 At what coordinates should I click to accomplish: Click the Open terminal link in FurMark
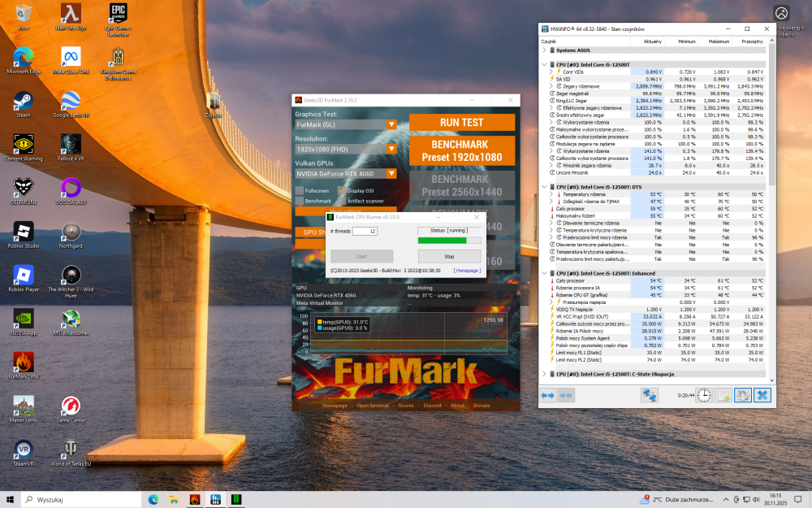pyautogui.click(x=373, y=406)
